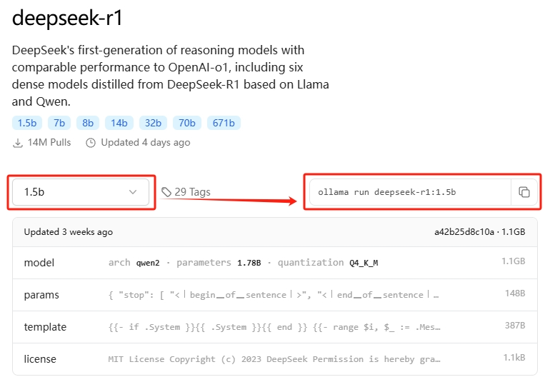Select the 671b size tag

224,123
